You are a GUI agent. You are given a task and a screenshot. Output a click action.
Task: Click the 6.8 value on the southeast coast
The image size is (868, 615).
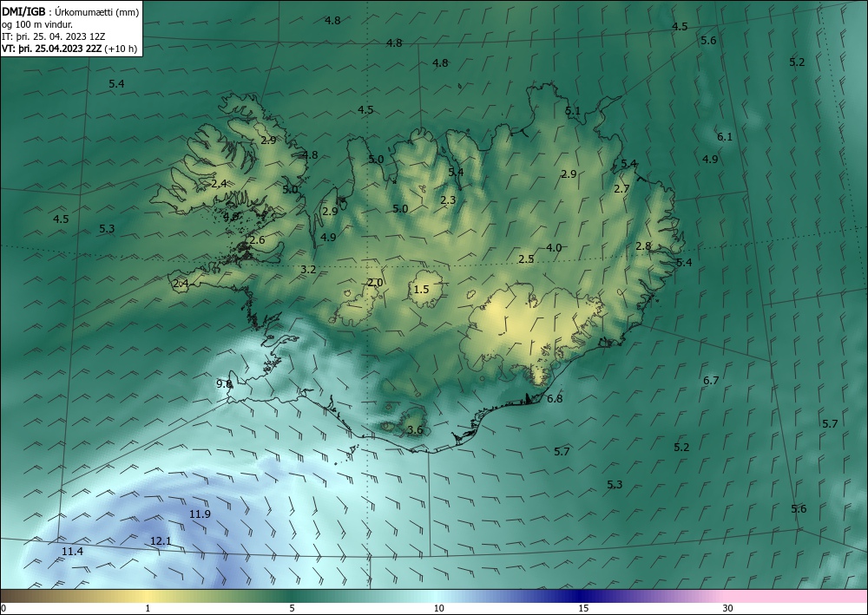[x=555, y=398]
